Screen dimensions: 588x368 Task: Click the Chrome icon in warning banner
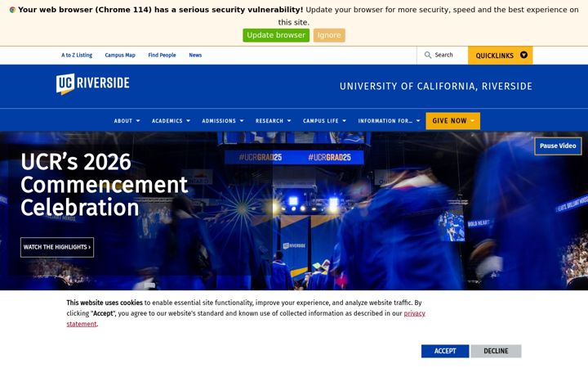pos(12,10)
